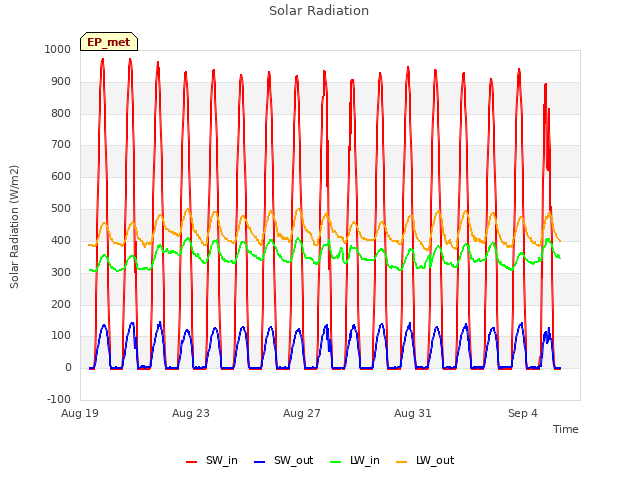Click the 1000 y-axis label
The image size is (640, 480).
point(58,49)
